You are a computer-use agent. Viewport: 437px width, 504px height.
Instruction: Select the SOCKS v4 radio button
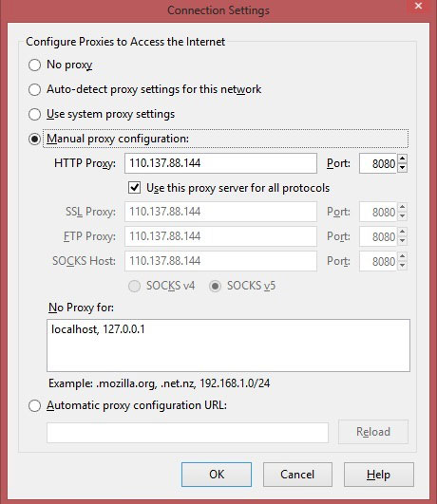(134, 286)
